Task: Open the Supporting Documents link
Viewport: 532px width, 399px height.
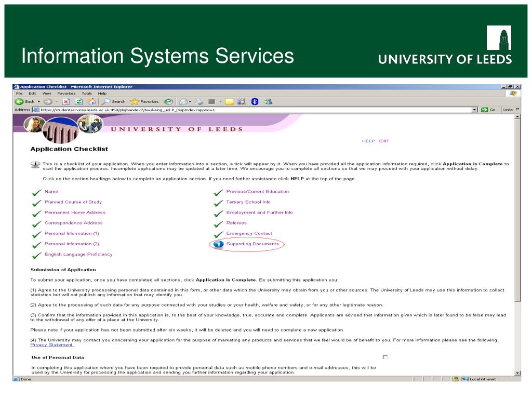Action: click(252, 244)
